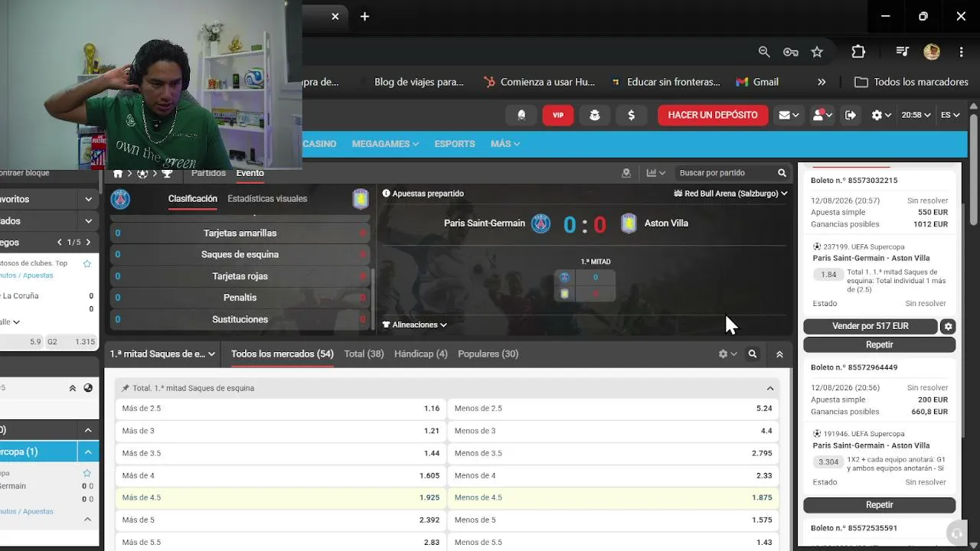Select the Total (38) tab

(364, 354)
